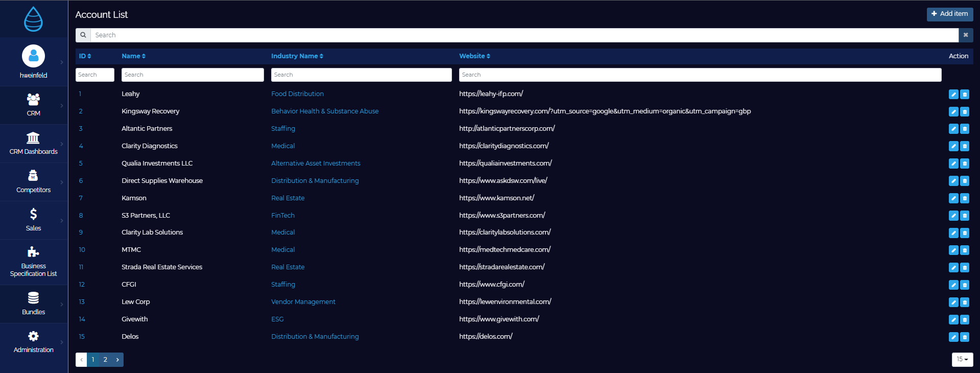The height and width of the screenshot is (373, 980).
Task: Go to page 2 of accounts
Action: pos(105,360)
